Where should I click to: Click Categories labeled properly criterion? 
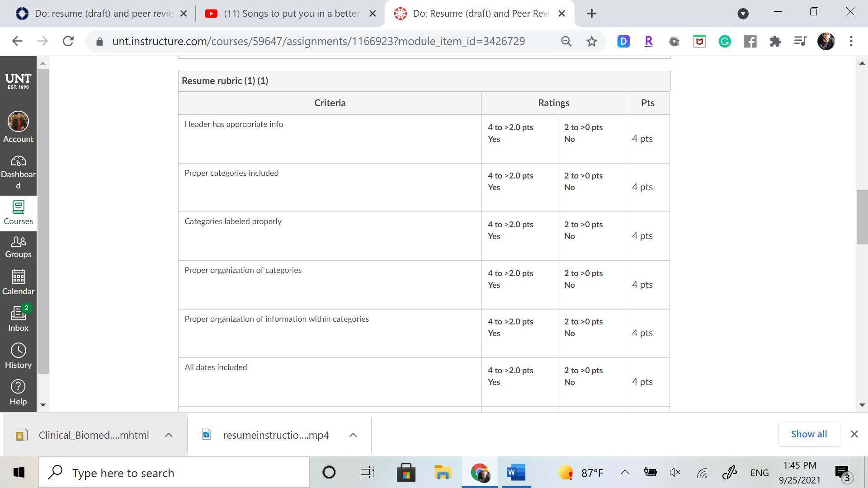pos(233,221)
